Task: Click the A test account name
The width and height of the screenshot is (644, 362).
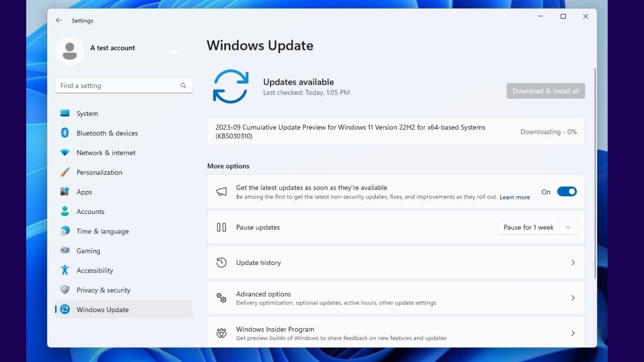Action: pos(113,48)
